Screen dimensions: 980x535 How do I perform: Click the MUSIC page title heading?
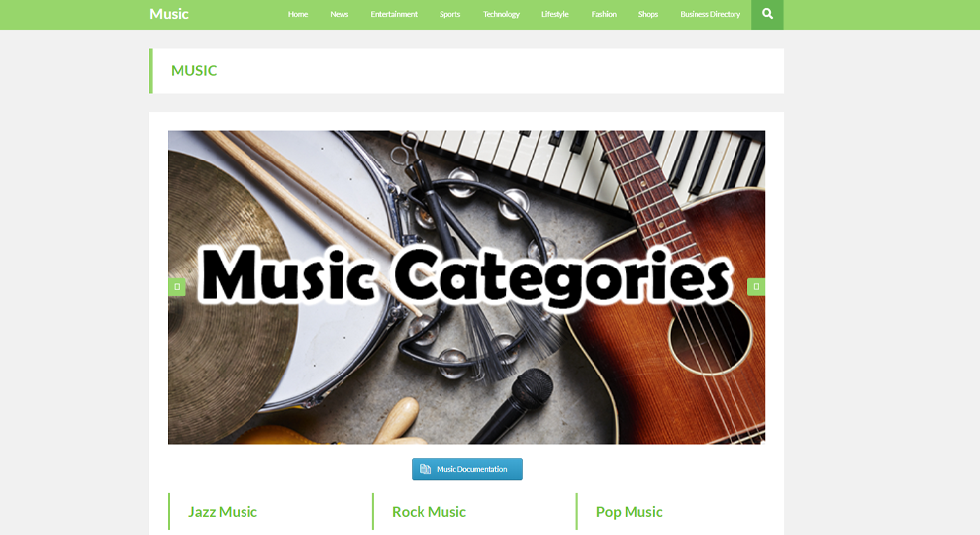tap(194, 70)
